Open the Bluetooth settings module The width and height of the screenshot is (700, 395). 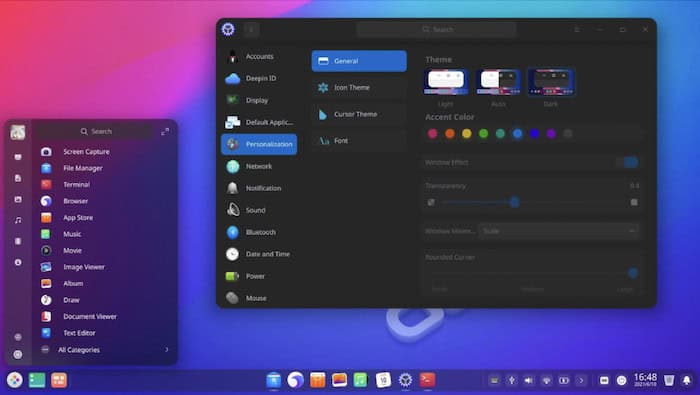259,232
